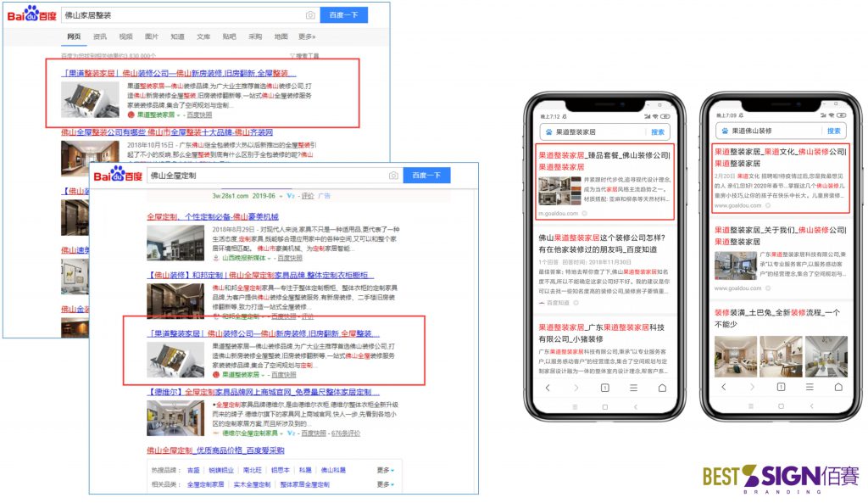The image size is (868, 503).
Task: Click the filter icon next to 搜索工具
Action: [292, 56]
